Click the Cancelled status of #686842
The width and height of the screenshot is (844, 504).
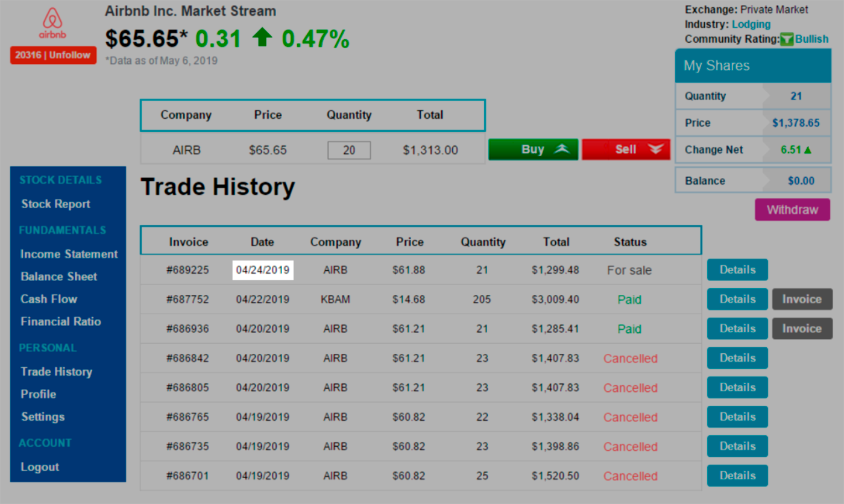pyautogui.click(x=630, y=358)
